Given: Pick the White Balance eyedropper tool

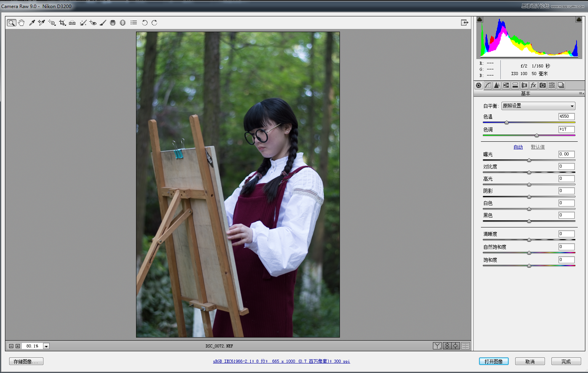Looking at the screenshot, I should tap(32, 23).
